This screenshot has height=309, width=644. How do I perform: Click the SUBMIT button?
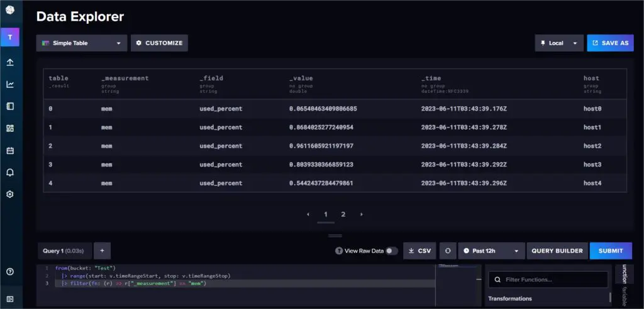click(610, 251)
